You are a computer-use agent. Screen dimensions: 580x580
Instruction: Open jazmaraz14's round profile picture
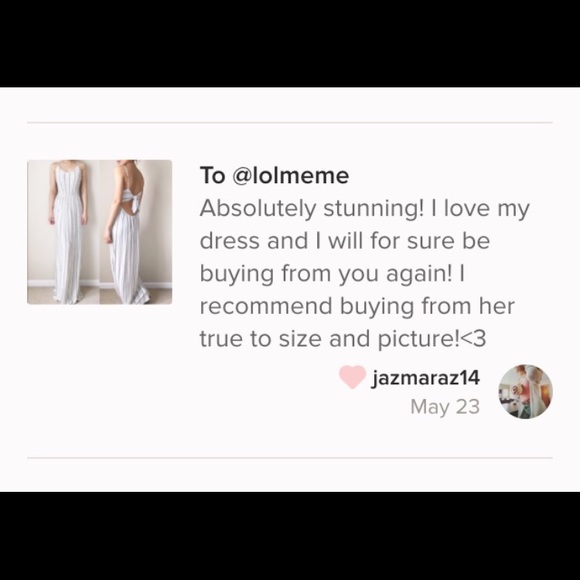pos(525,391)
